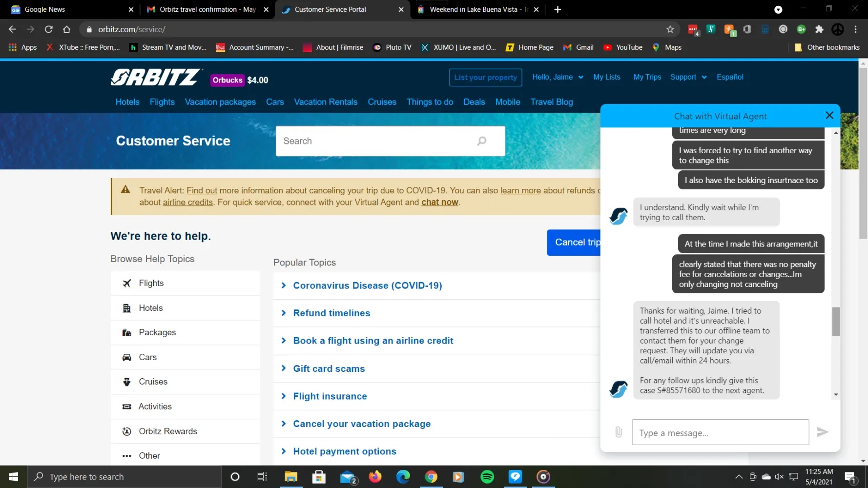The width and height of the screenshot is (868, 488).
Task: Open the Vacation packages menu item
Action: 220,102
